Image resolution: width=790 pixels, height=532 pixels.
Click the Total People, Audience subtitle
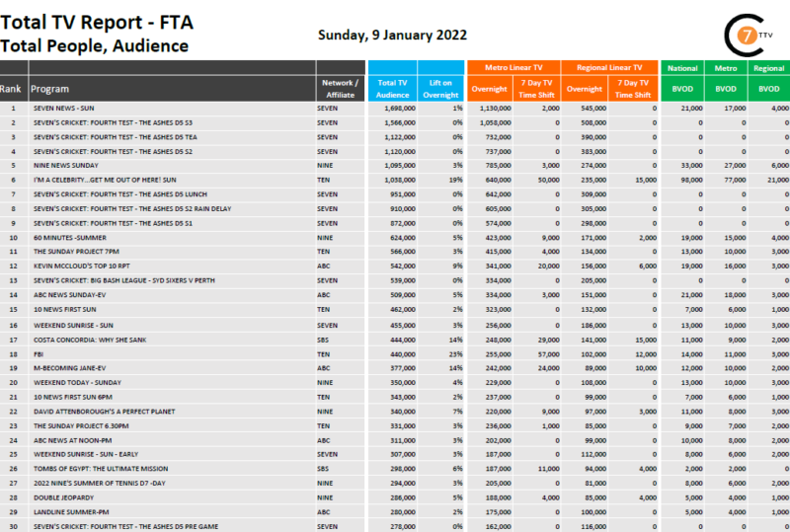click(95, 45)
